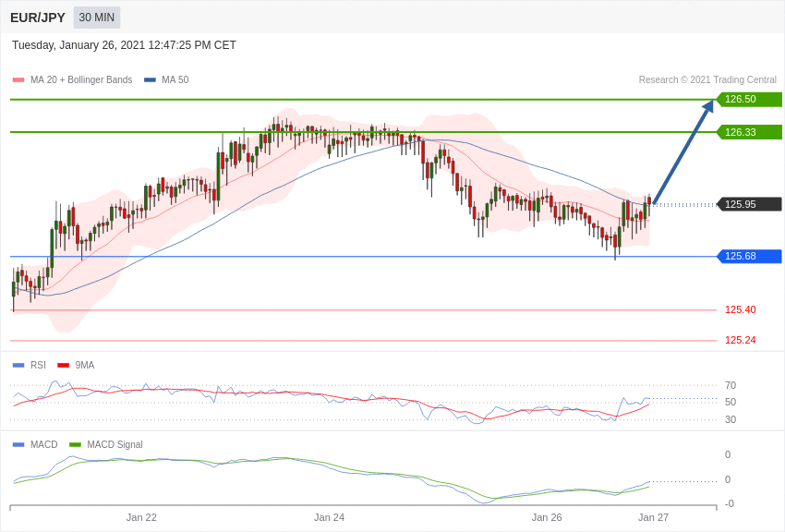Click the 126.50 green resistance price tag
The width and height of the screenshot is (785, 532).
(x=750, y=99)
